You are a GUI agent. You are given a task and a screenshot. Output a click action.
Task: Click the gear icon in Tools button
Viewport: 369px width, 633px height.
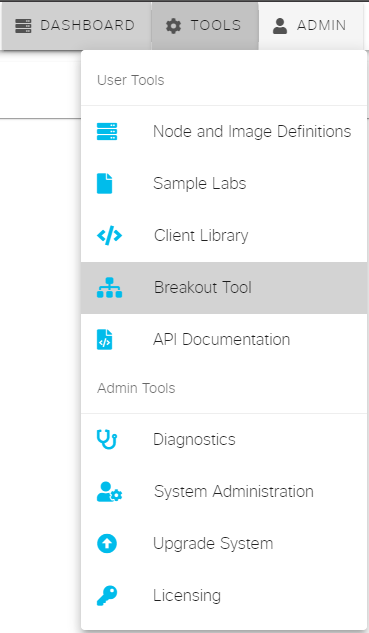click(173, 26)
